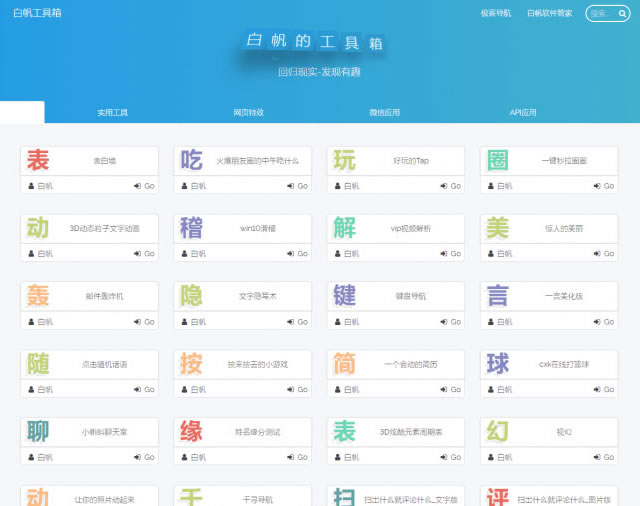Click the 解 icon for vip视频解析
Viewport: 640px width, 506px height.
(x=344, y=228)
